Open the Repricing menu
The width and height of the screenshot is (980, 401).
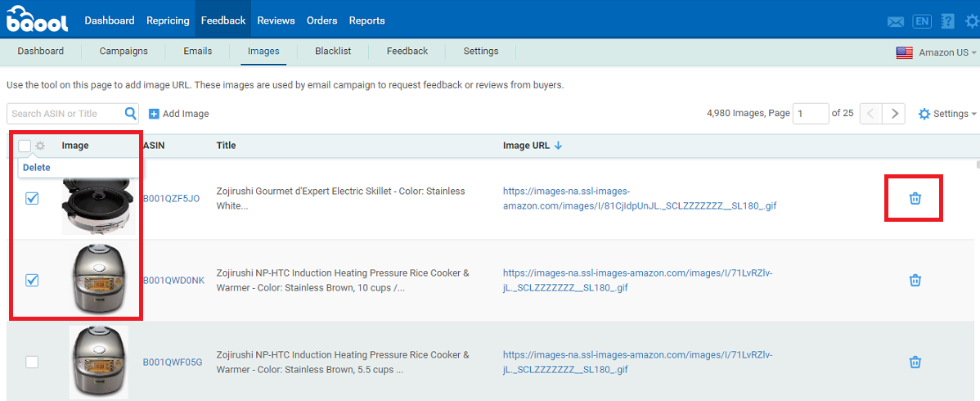click(x=169, y=20)
